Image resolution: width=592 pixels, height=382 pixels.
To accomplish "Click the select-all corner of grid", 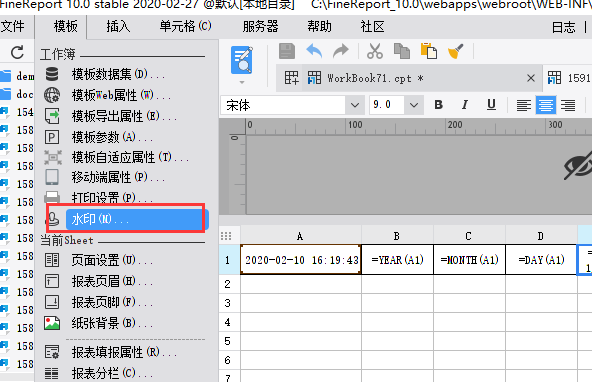I will [x=226, y=236].
